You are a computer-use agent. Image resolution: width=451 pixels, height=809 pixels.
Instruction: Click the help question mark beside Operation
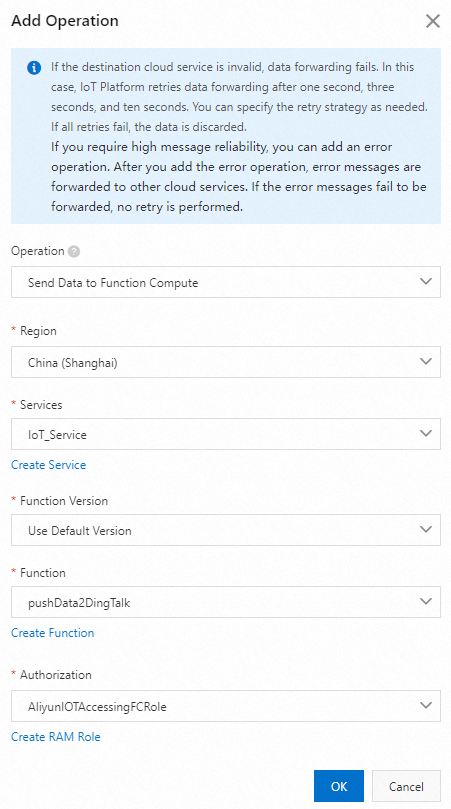pyautogui.click(x=74, y=252)
